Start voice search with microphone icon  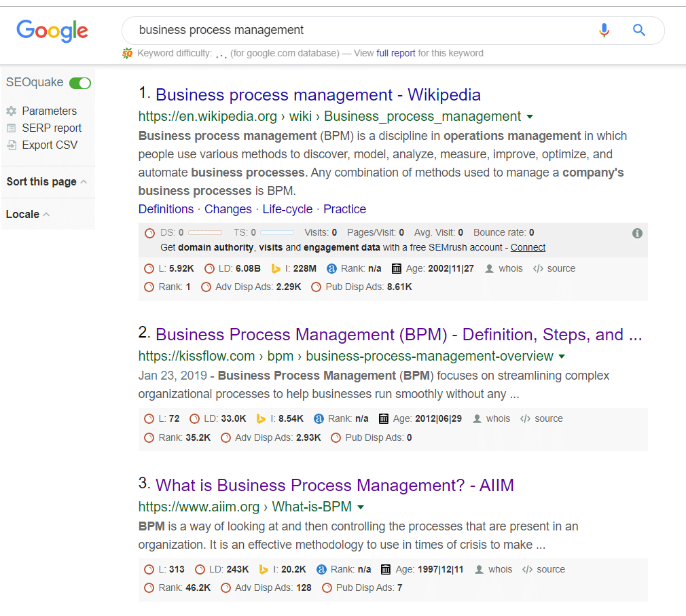pos(604,30)
